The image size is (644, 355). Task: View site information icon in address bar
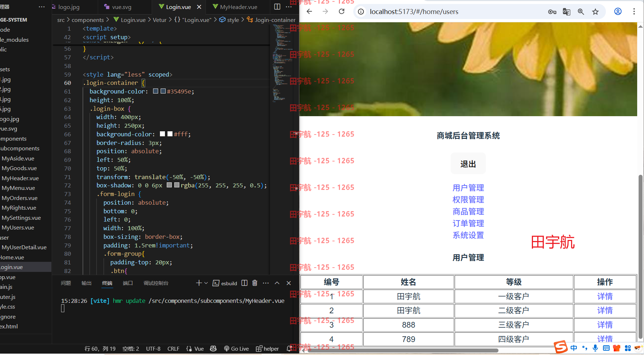click(361, 12)
